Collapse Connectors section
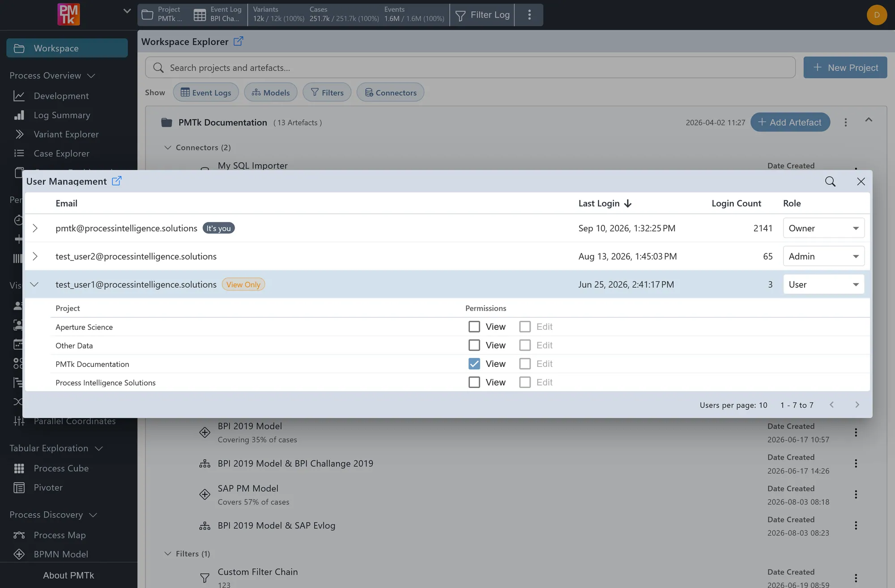895x588 pixels. pyautogui.click(x=168, y=148)
